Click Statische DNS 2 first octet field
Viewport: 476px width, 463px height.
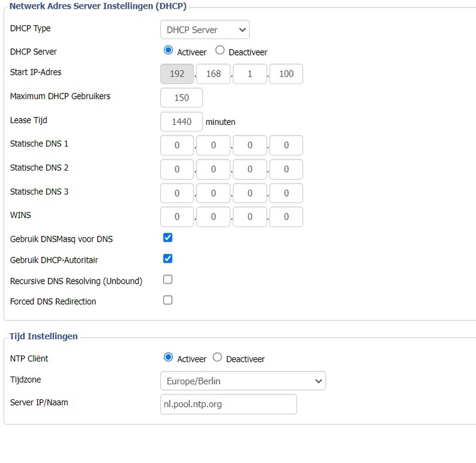click(177, 169)
